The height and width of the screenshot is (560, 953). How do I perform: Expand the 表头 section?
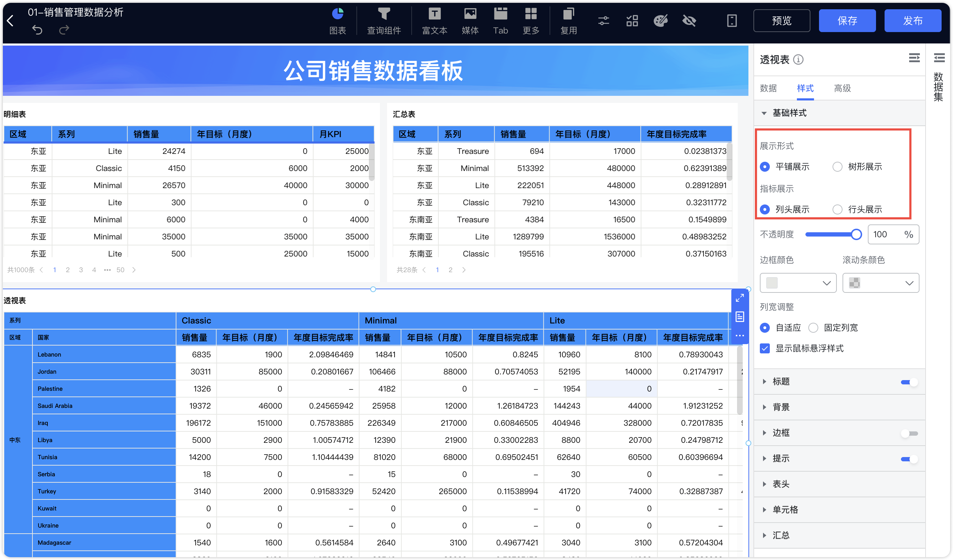[x=764, y=484]
